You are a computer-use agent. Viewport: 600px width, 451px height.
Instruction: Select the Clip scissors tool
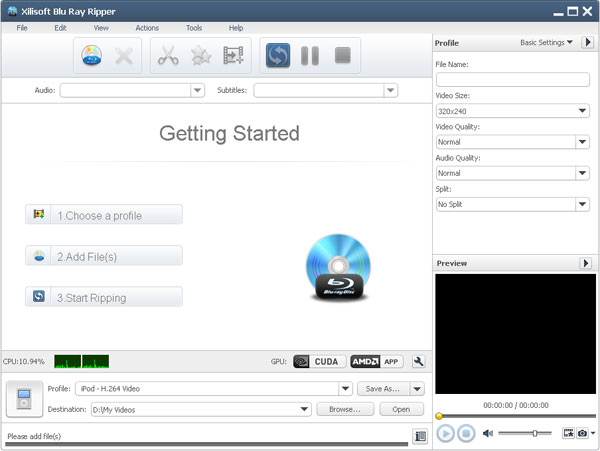point(168,55)
